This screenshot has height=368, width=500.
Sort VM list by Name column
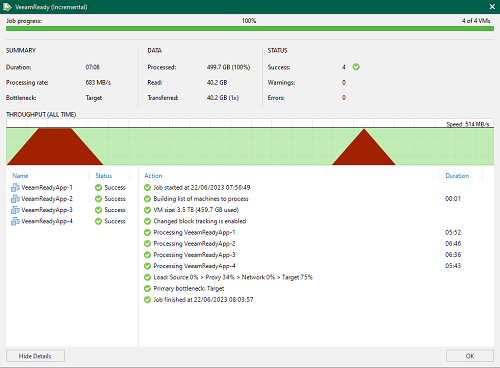[x=20, y=176]
